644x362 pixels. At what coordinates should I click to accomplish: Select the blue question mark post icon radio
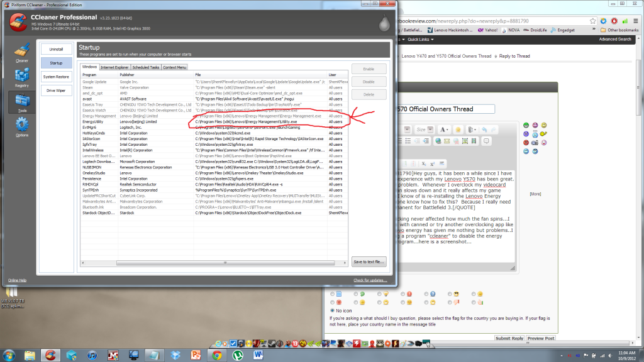[426, 294]
